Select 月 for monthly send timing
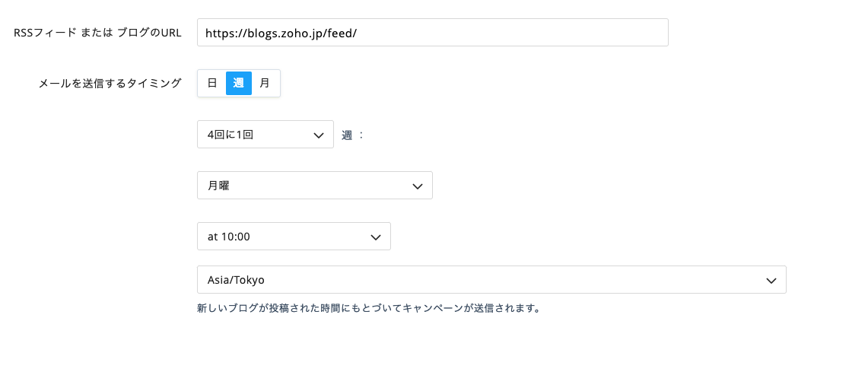The width and height of the screenshot is (868, 372). [x=265, y=83]
